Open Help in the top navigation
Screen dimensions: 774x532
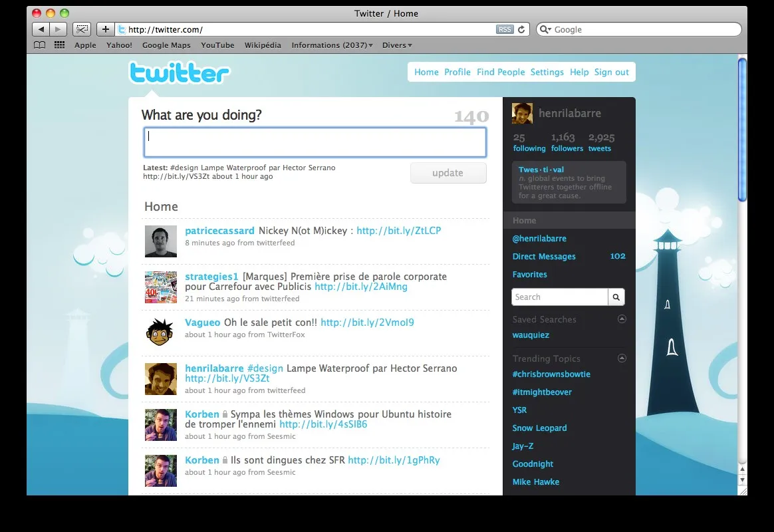[579, 72]
